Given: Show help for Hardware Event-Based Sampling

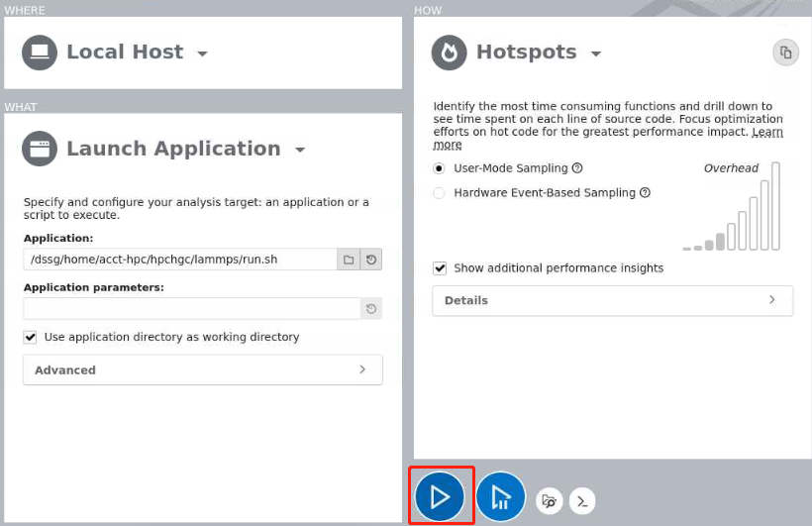Looking at the screenshot, I should click(x=645, y=193).
